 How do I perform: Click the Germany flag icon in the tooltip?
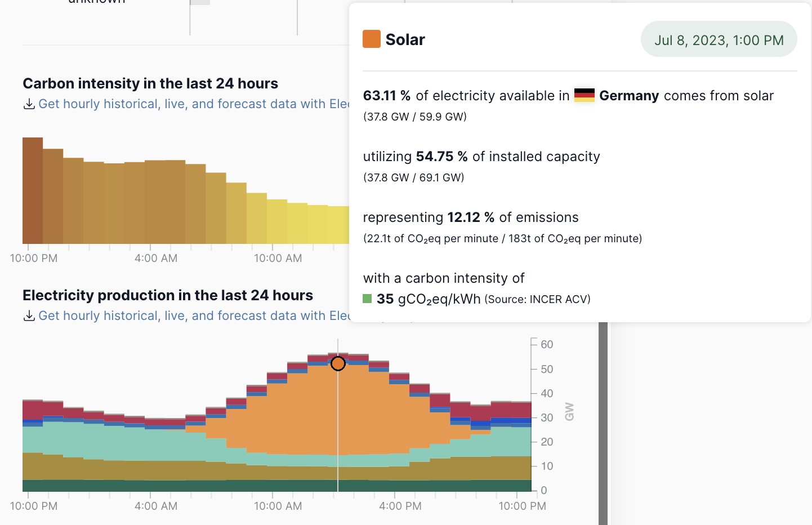tap(584, 96)
